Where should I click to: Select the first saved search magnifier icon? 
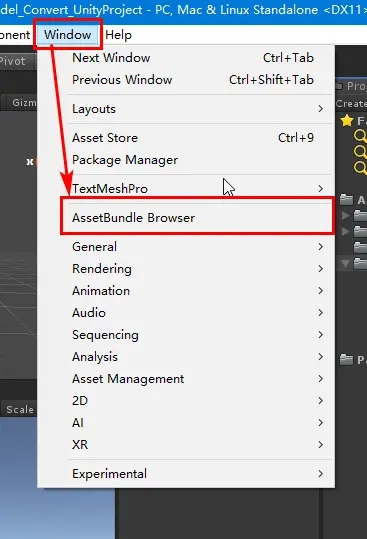tap(360, 136)
